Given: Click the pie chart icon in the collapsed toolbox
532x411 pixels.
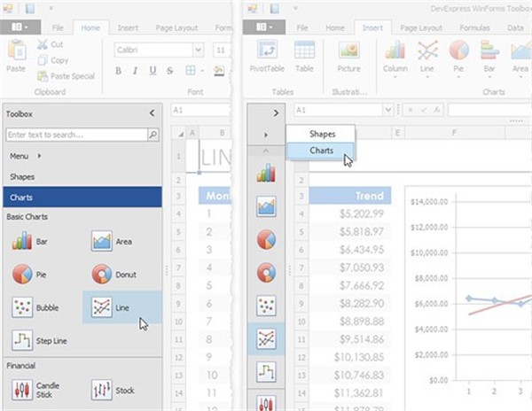Looking at the screenshot, I should (x=266, y=239).
